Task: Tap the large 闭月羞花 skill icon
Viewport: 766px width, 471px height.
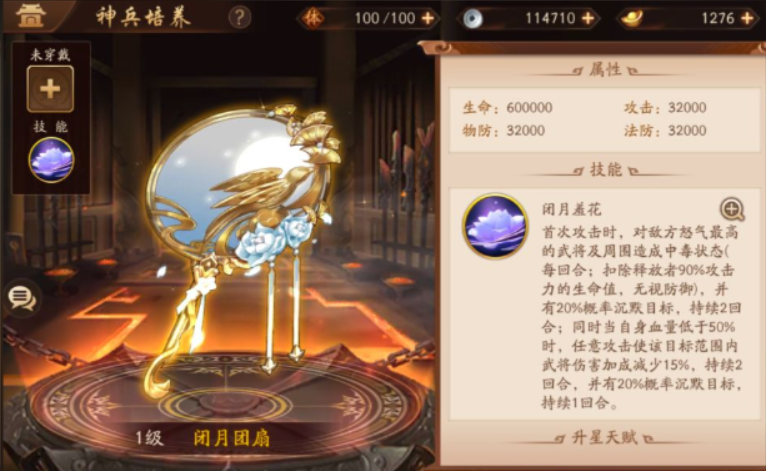Action: coord(495,226)
